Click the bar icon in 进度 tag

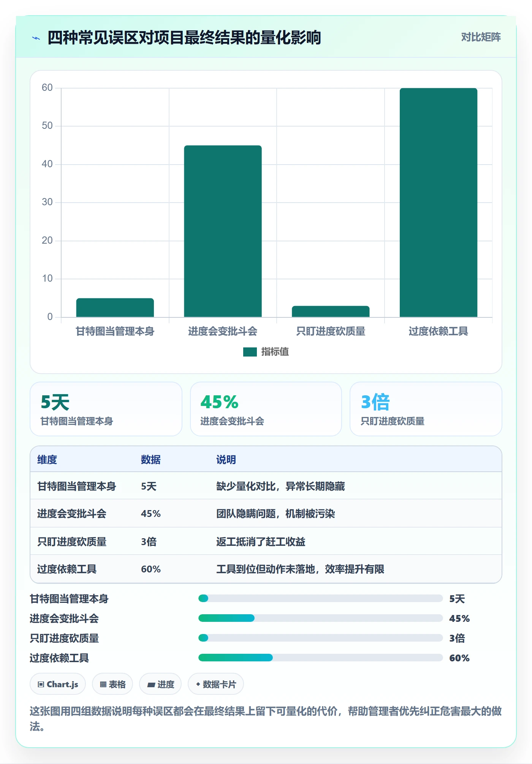(x=151, y=685)
